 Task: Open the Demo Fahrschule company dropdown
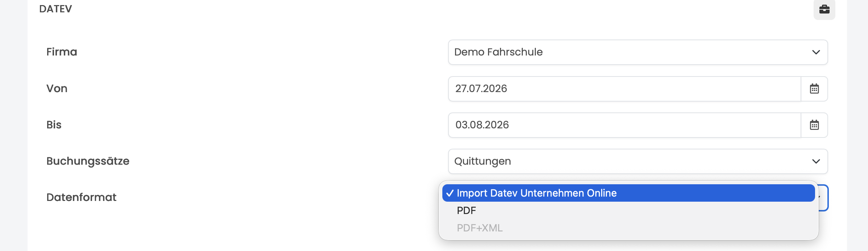pyautogui.click(x=638, y=52)
